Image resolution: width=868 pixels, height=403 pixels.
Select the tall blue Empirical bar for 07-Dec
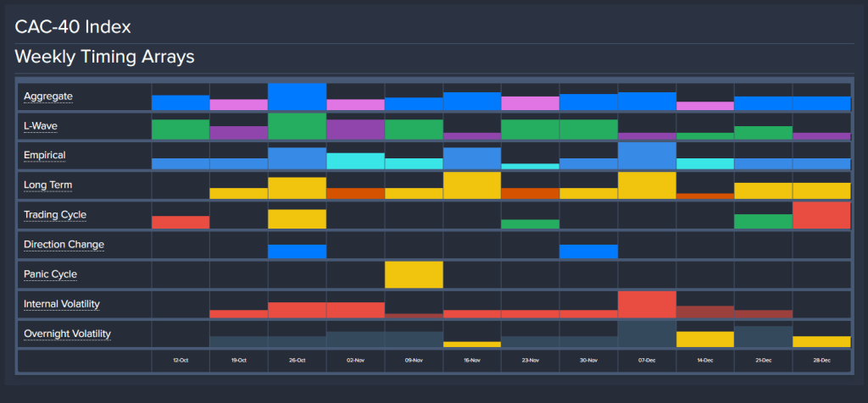[647, 156]
